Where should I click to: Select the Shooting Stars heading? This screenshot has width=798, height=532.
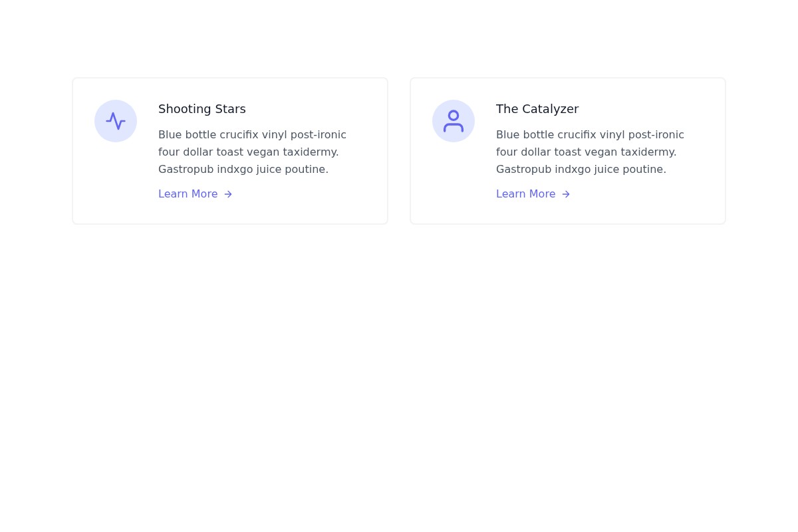pyautogui.click(x=202, y=109)
